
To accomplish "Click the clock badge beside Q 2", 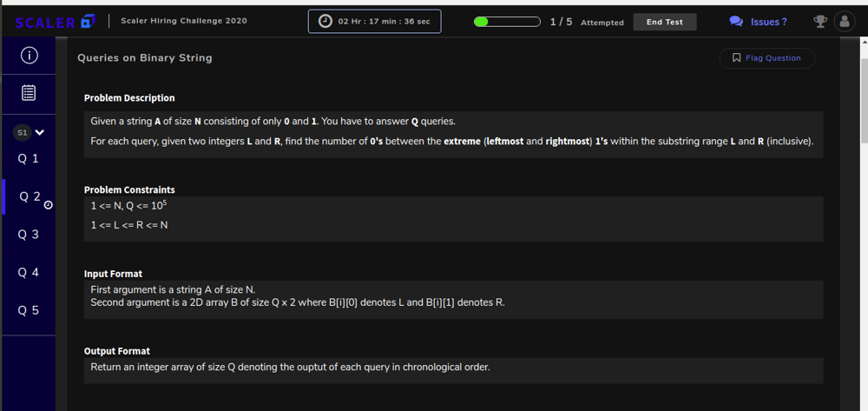I will tap(48, 205).
